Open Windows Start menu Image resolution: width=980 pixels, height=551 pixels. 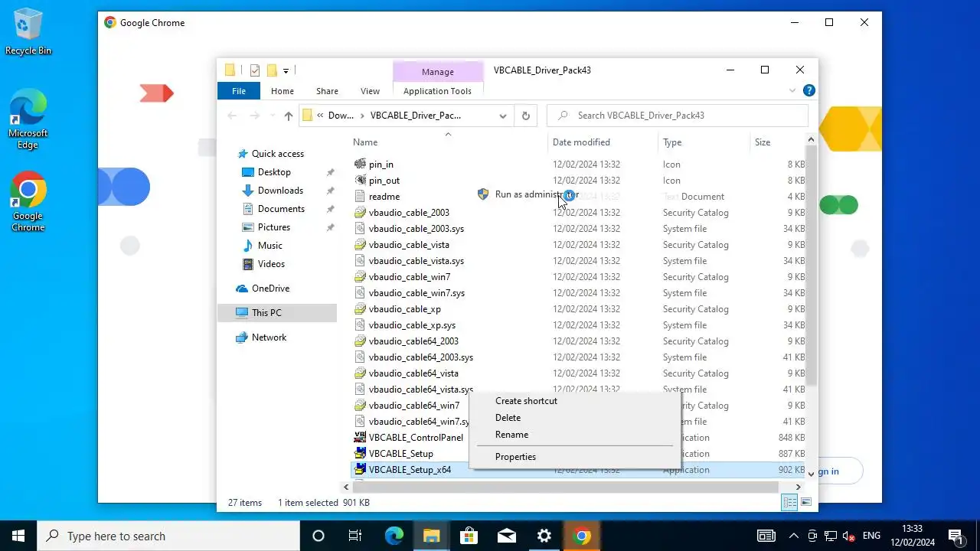coord(18,536)
